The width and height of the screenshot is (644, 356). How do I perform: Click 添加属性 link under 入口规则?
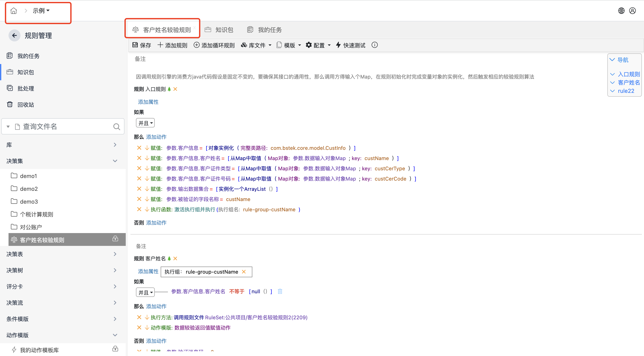coord(148,102)
